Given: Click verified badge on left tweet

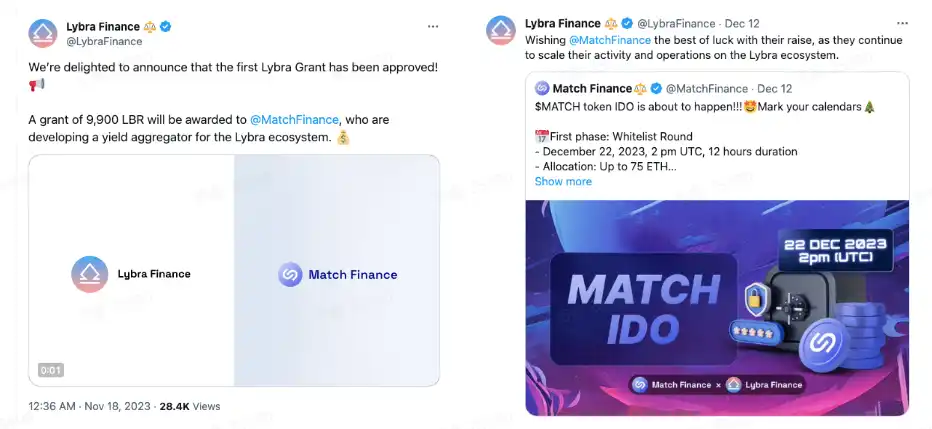Looking at the screenshot, I should (165, 26).
